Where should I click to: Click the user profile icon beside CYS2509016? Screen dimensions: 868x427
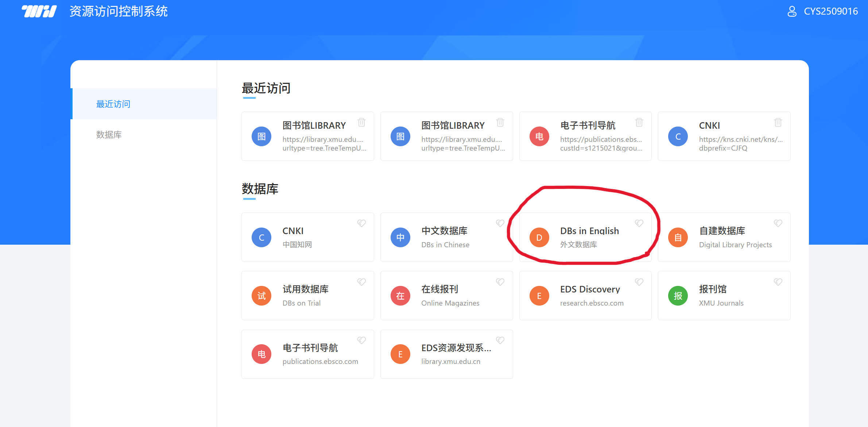(792, 11)
